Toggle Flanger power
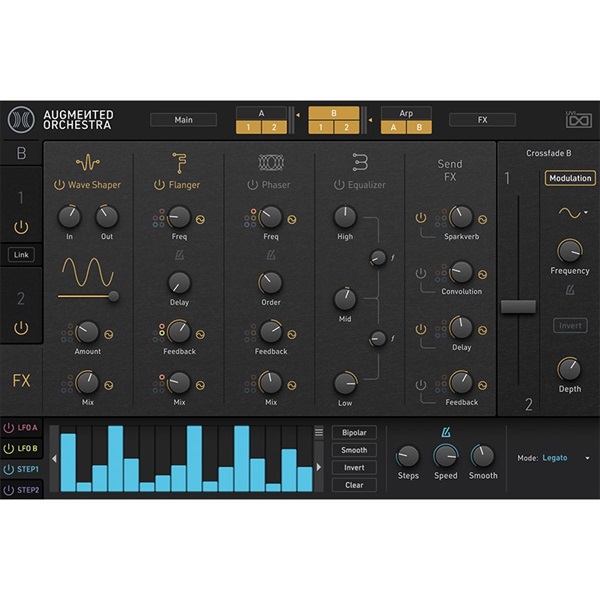600x600 pixels. click(159, 185)
